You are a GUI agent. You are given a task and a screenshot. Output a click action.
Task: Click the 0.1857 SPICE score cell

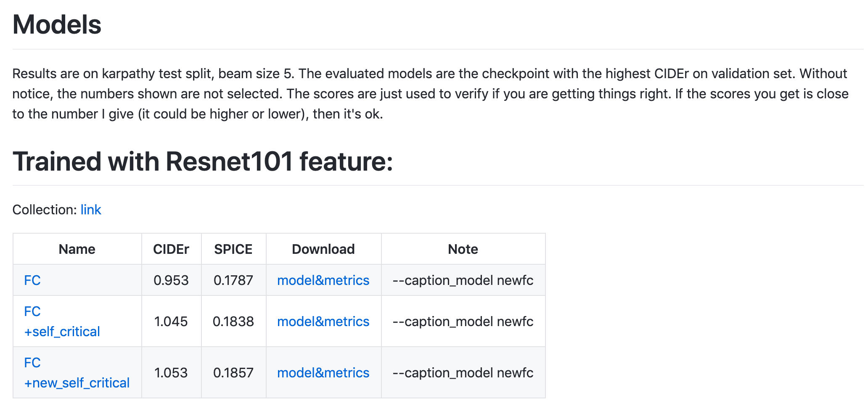(233, 373)
